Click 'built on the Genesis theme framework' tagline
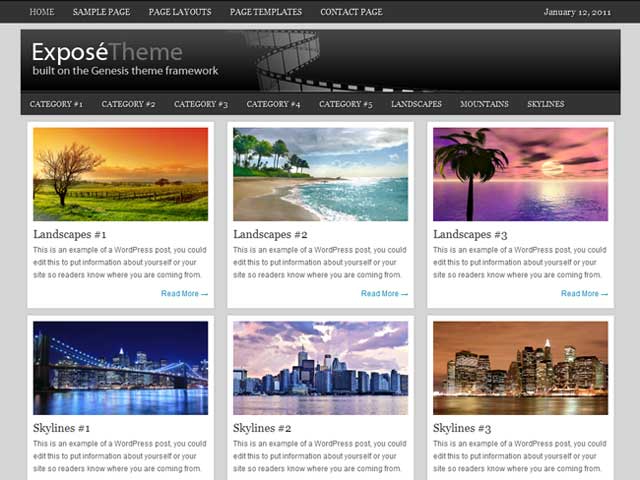 pyautogui.click(x=125, y=71)
